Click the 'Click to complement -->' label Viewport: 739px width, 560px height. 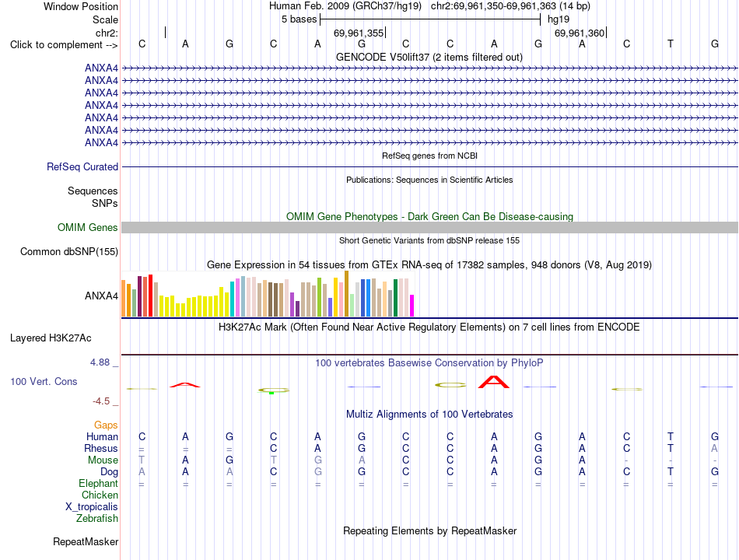pyautogui.click(x=64, y=45)
